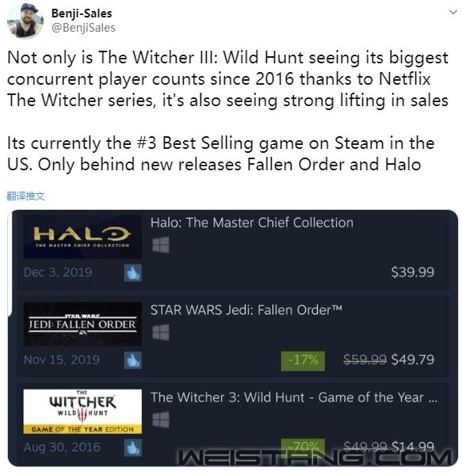Open the Jedi: Fallen Order thumbnail
Image resolution: width=462 pixels, height=476 pixels.
[82, 324]
